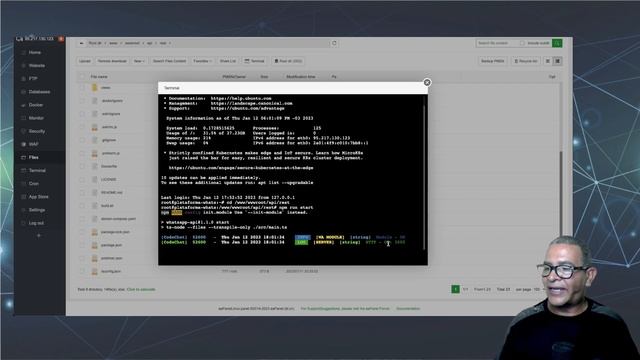Open Website section in sidebar
640x360 pixels.
click(36, 65)
